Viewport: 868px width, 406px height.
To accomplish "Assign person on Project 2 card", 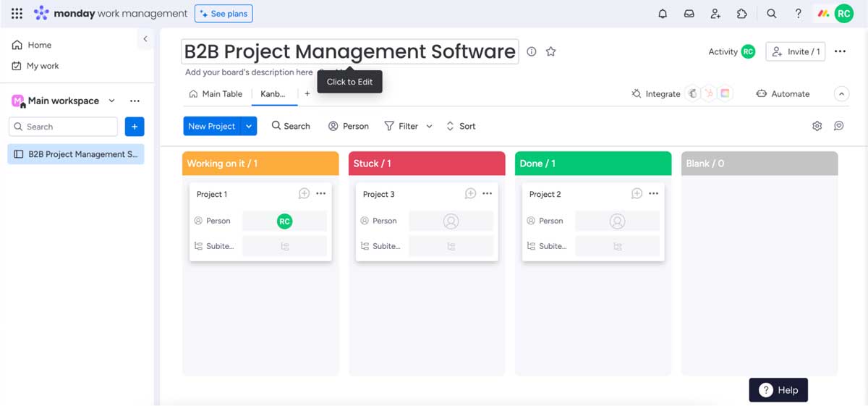I will point(618,221).
